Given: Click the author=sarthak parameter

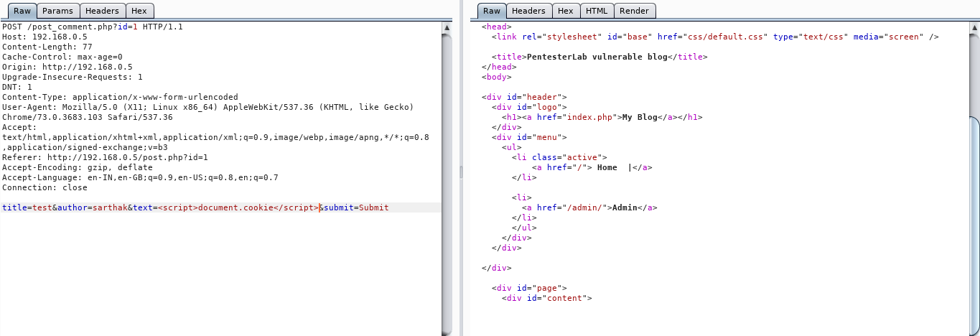Looking at the screenshot, I should click(92, 207).
